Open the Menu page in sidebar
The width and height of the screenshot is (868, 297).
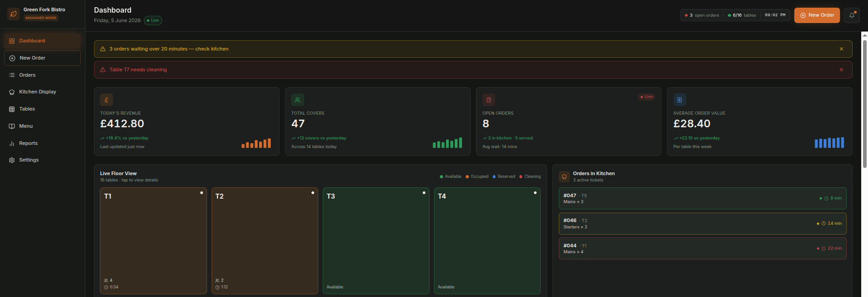coord(42,126)
